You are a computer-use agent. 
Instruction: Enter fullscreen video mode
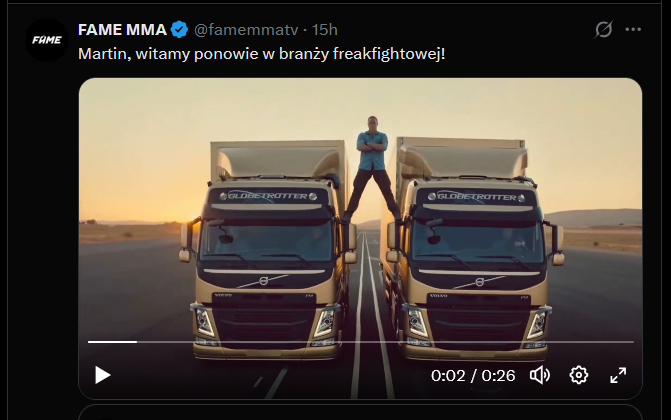click(x=618, y=375)
